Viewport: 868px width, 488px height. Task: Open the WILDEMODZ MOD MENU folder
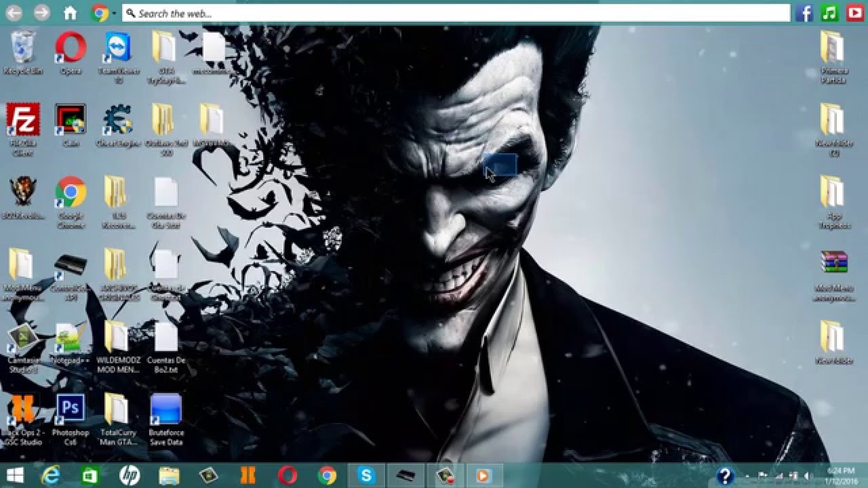118,348
